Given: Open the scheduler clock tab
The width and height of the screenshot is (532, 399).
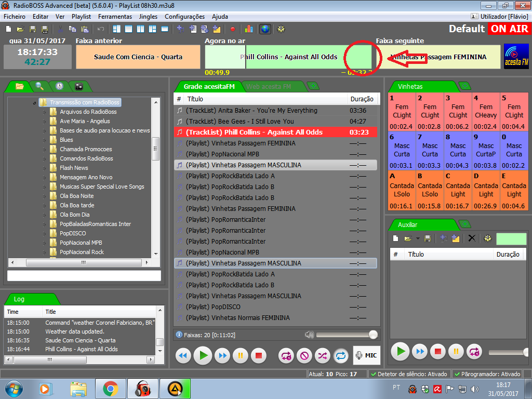Looking at the screenshot, I should [x=59, y=86].
